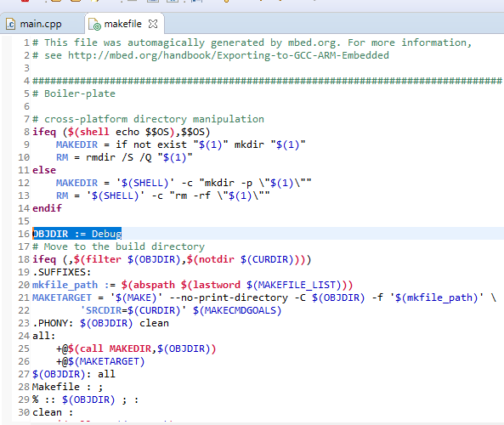
Task: Click the 'mkfile_path' variable on line 20
Action: point(65,285)
